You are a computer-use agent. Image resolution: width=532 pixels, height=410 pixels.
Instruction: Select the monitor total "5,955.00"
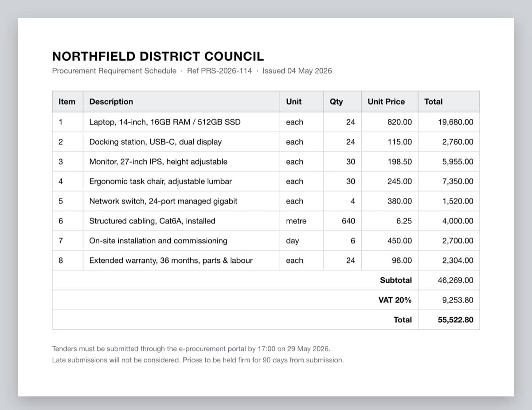[458, 162]
